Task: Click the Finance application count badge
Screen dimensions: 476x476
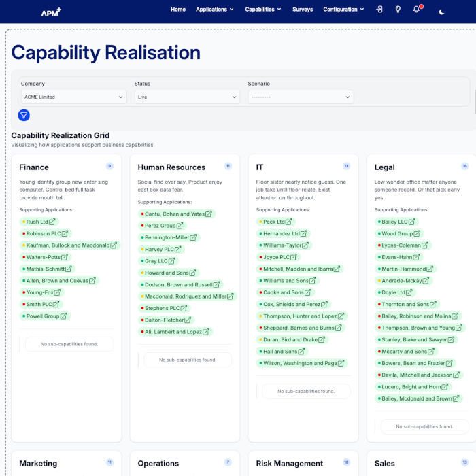Action: point(109,166)
